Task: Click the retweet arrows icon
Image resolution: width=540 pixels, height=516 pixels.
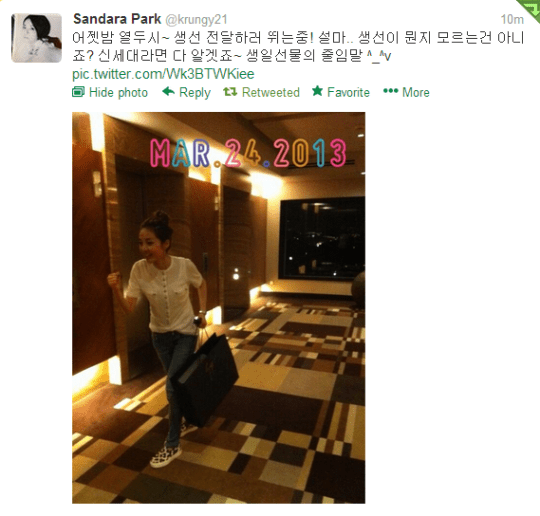Action: point(230,92)
